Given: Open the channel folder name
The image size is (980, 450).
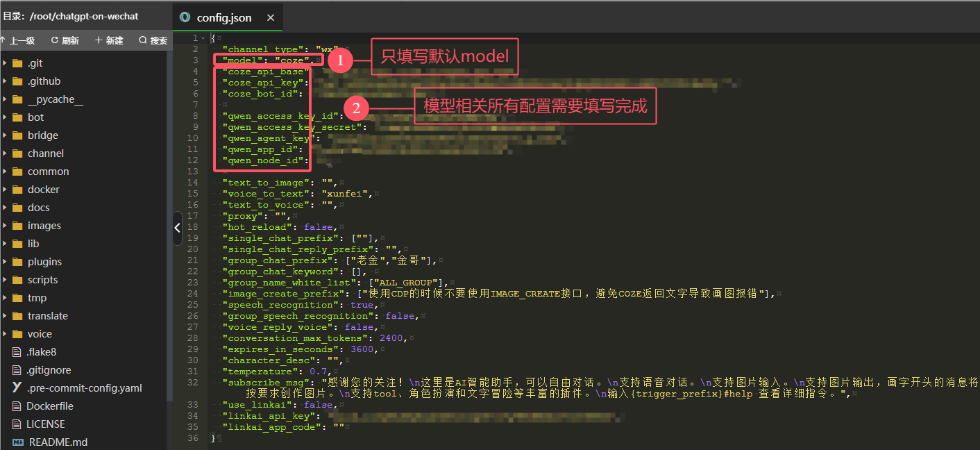Looking at the screenshot, I should coord(46,153).
